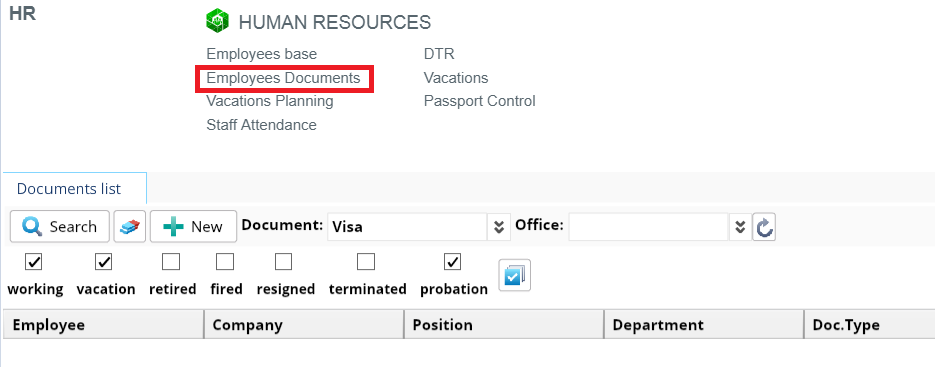Screen dimensions: 935x367
Task: Click the Document field showing Visa
Action: pyautogui.click(x=407, y=227)
